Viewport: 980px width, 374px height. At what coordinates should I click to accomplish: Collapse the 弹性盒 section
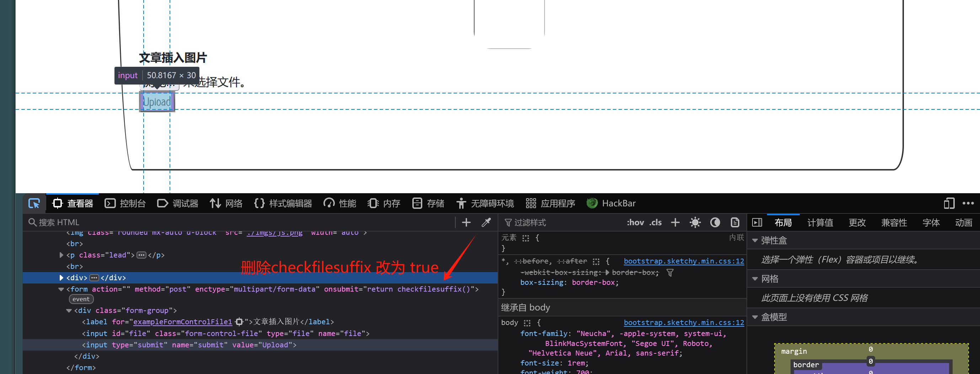point(755,240)
